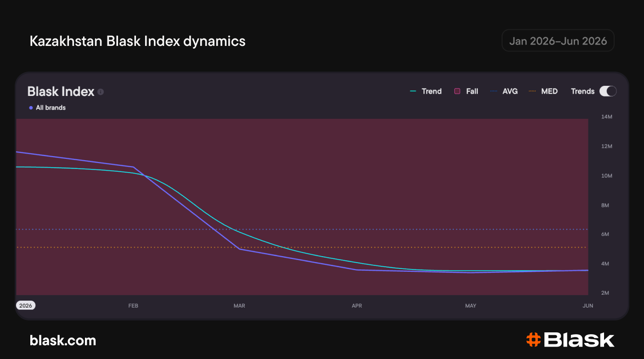This screenshot has height=359, width=644.
Task: Turn off the Trends toggle switch
Action: coord(608,91)
